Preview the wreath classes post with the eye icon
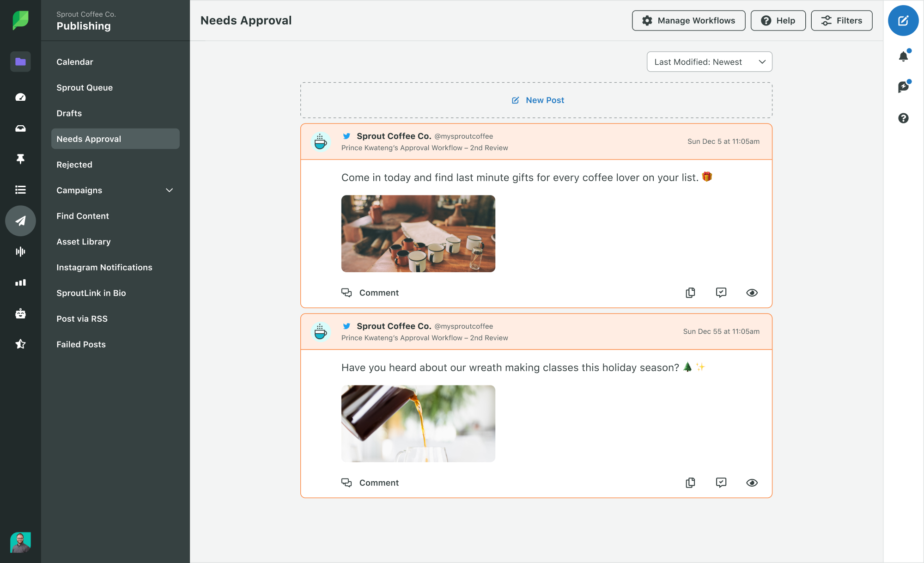924x563 pixels. (x=752, y=483)
